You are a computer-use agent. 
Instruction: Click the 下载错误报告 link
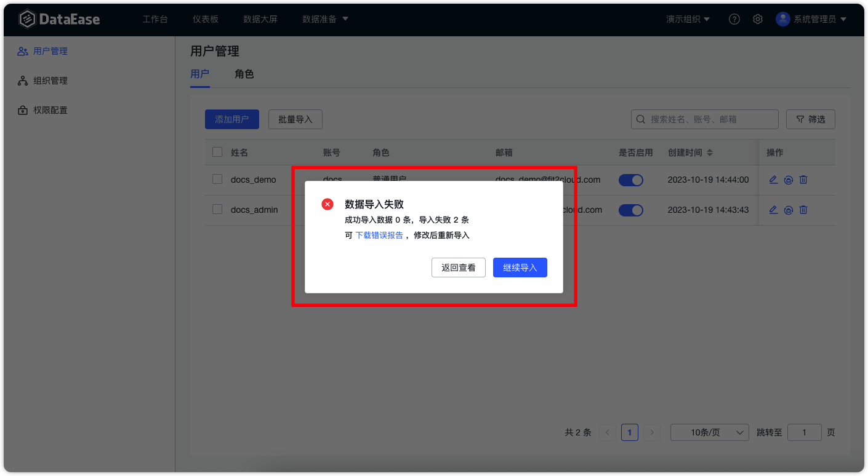click(379, 236)
